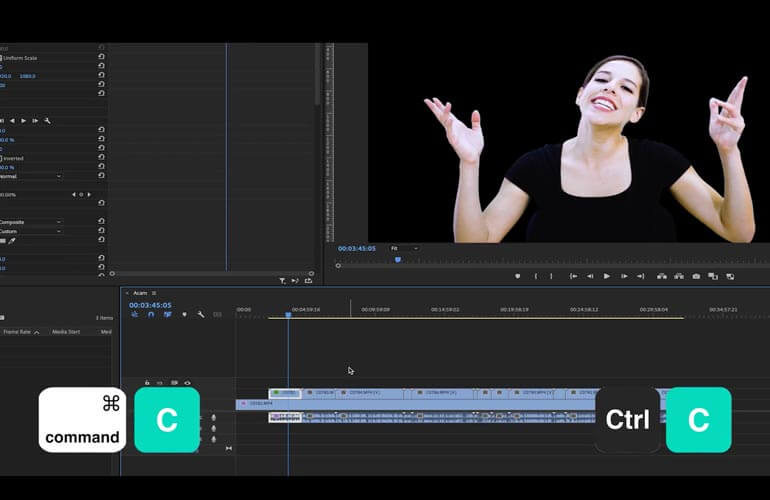Select the long pink-labeled lower video clip
Viewport: 770px width, 500px height.
coord(415,404)
